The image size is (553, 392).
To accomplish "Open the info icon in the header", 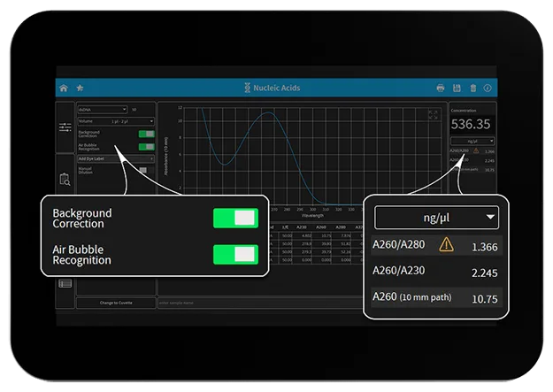I will click(x=488, y=88).
